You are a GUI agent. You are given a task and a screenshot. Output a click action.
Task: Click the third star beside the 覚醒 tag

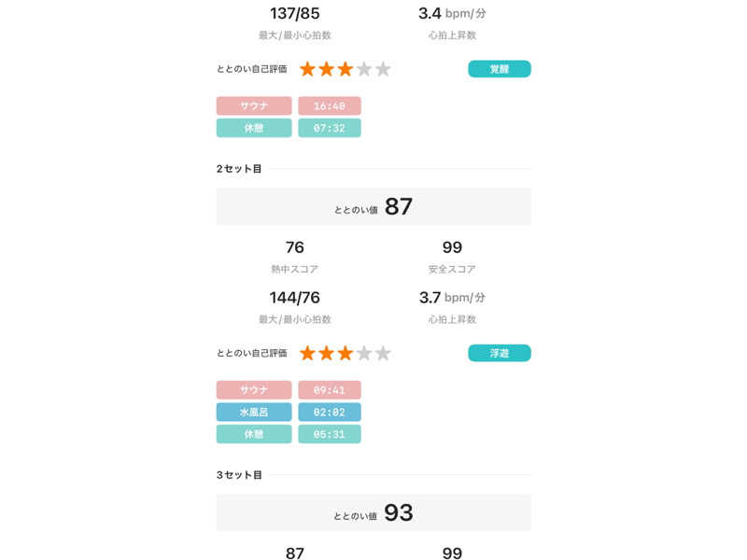(x=345, y=69)
